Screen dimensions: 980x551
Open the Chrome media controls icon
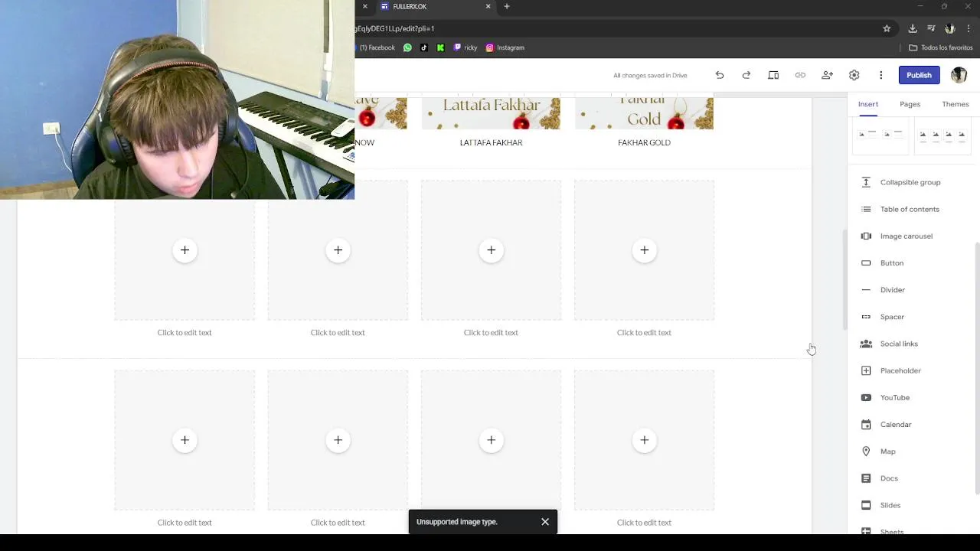pos(931,28)
